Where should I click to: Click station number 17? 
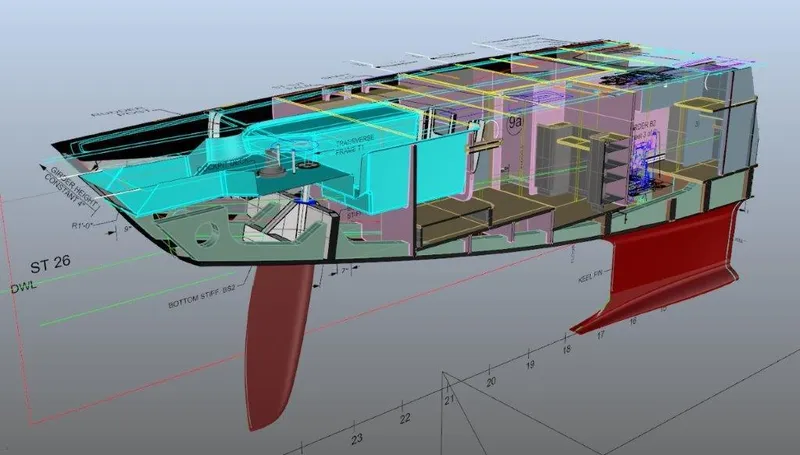601,335
